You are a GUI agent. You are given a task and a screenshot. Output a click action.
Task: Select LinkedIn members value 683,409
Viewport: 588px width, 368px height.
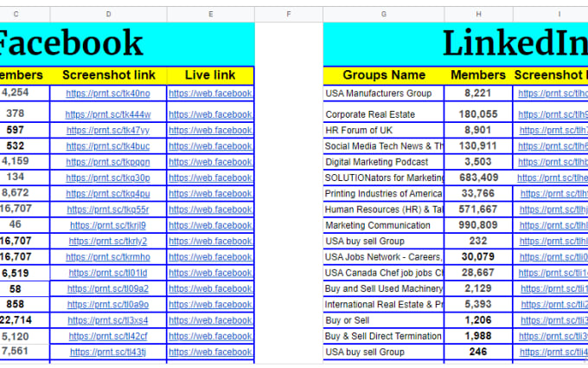coord(478,178)
